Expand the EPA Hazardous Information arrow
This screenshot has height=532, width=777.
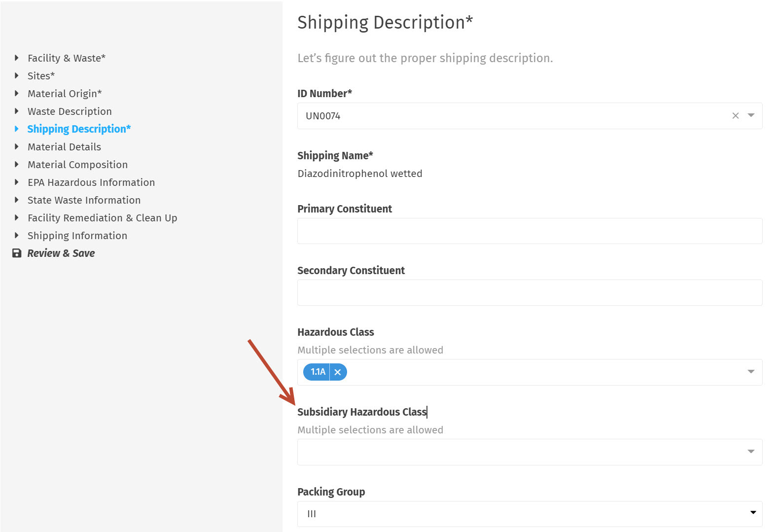[16, 182]
